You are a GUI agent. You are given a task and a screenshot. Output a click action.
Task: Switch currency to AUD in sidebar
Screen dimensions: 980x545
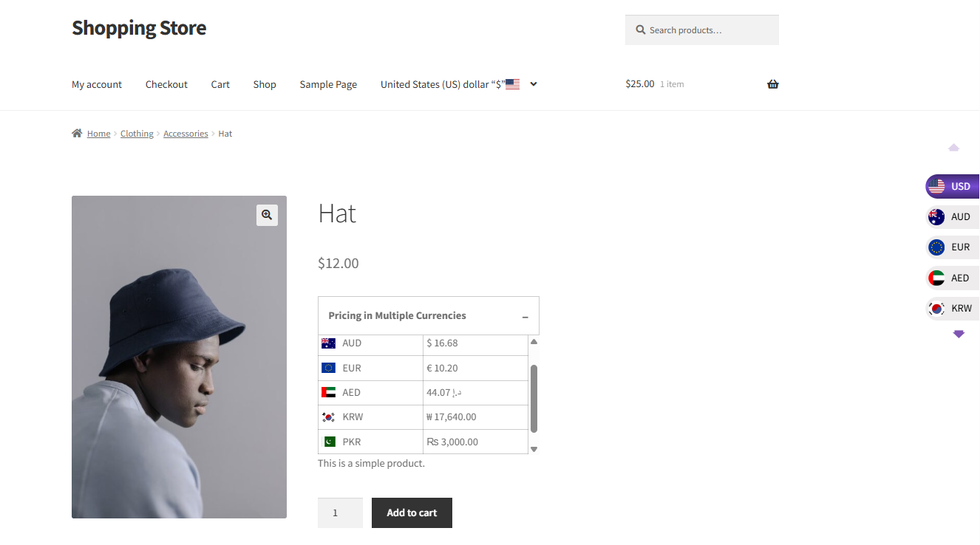953,217
